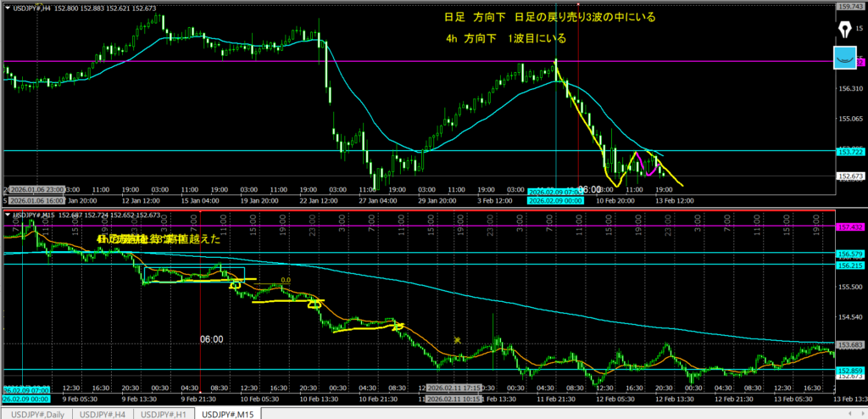Select the 156.579 cyan price level label
868x419 pixels.
(x=849, y=254)
